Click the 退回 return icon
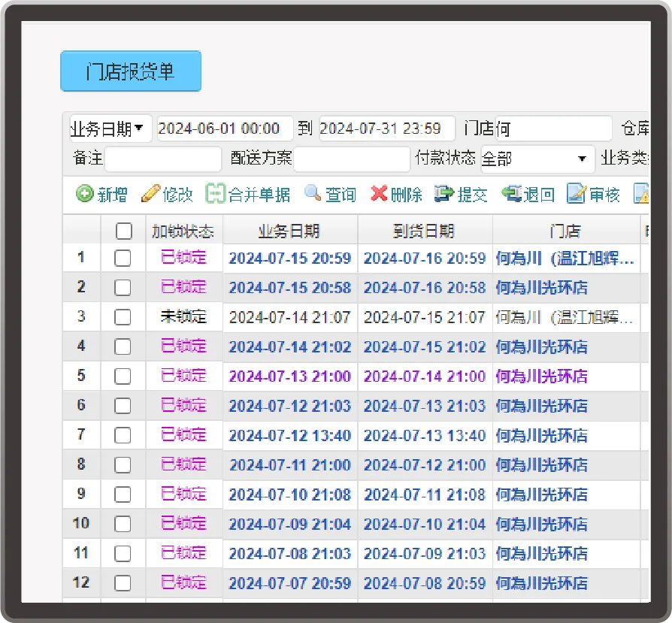Image resolution: width=672 pixels, height=623 pixels. (x=511, y=193)
